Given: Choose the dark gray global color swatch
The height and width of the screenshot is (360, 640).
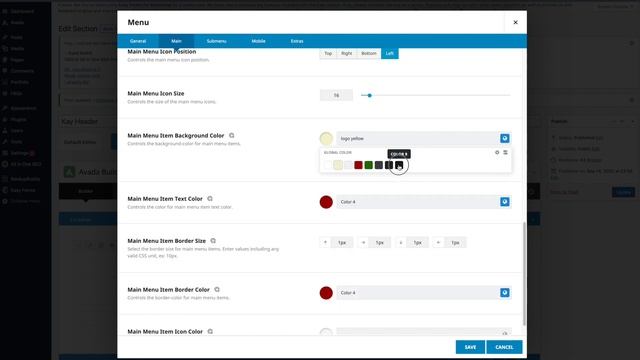Looking at the screenshot, I should pyautogui.click(x=379, y=165).
